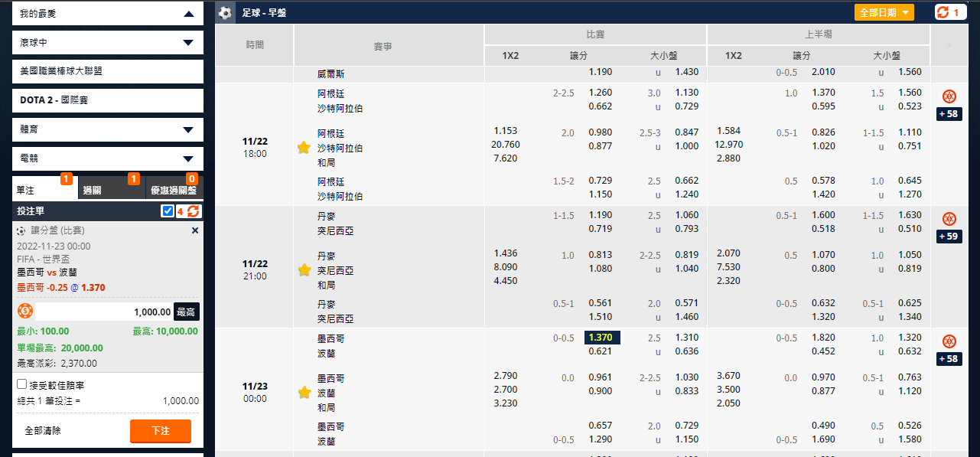Star the Denmark vs Tunisia match

click(304, 270)
